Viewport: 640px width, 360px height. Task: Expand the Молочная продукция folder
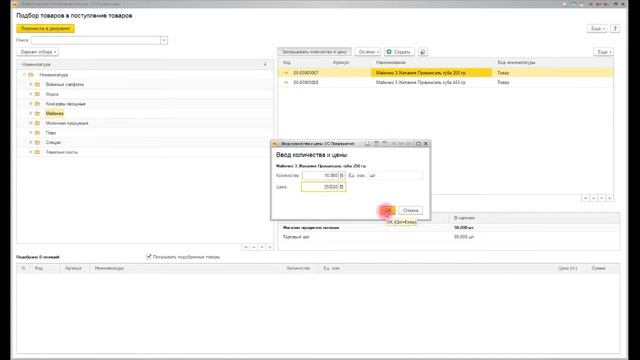tap(31, 123)
